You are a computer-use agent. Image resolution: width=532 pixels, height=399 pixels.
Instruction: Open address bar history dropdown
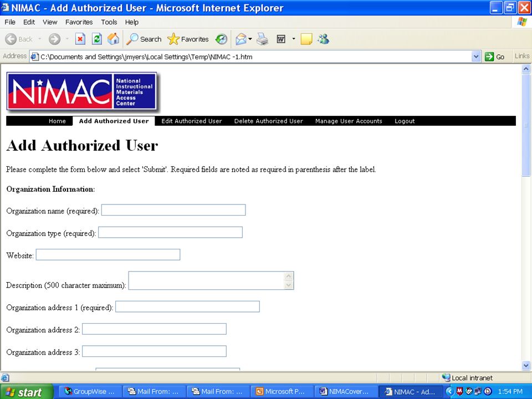pyautogui.click(x=476, y=57)
